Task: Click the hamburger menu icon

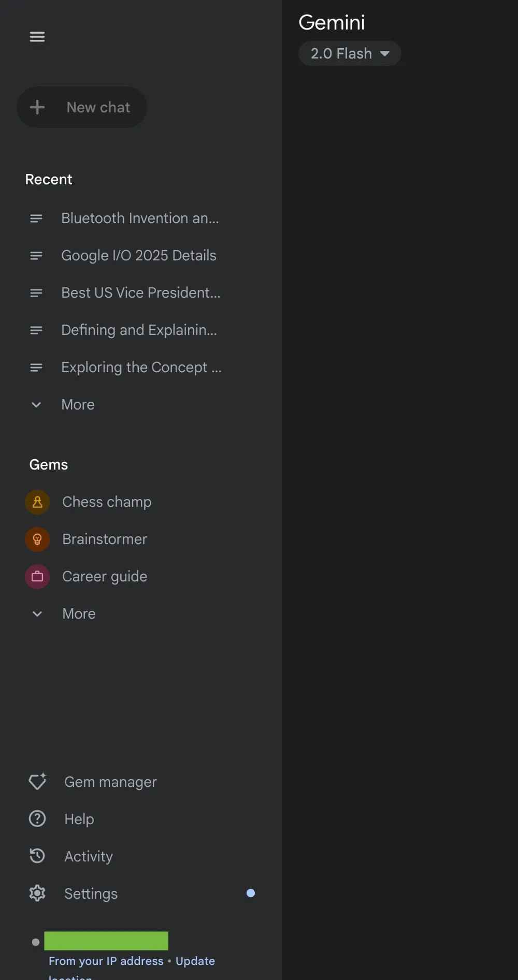Action: point(37,37)
